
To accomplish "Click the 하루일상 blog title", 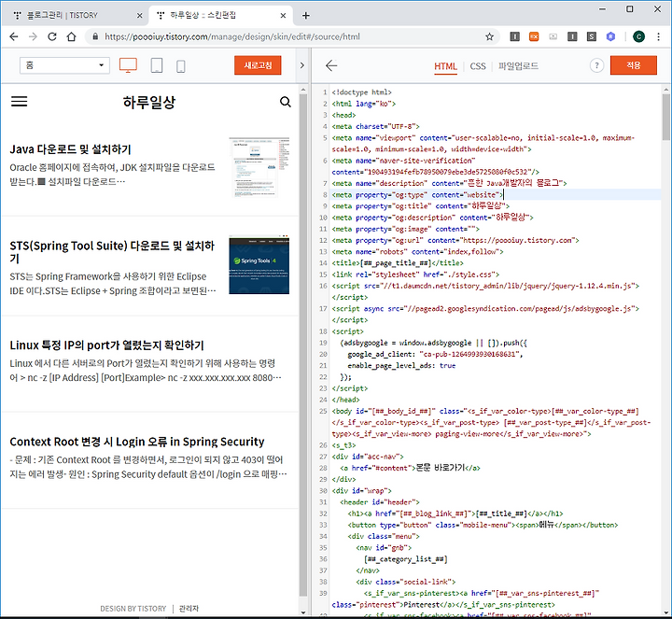I will (149, 102).
